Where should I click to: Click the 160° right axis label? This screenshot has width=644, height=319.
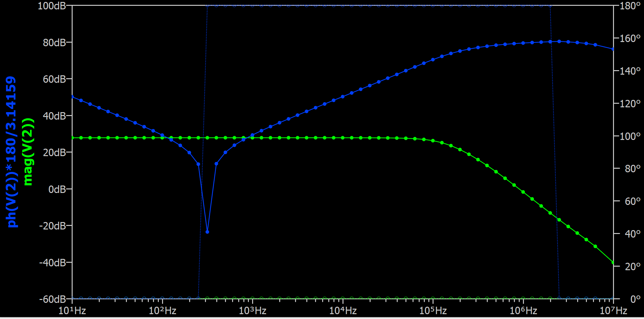click(630, 38)
